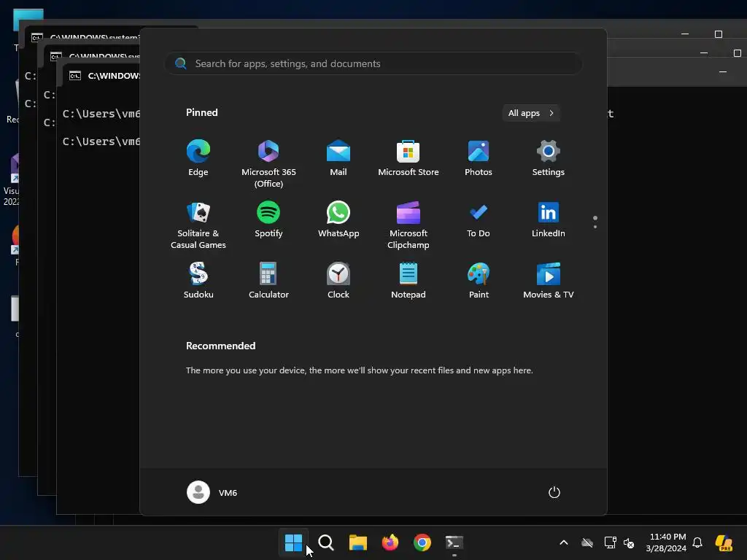Open Edge from pinned apps
Viewport: 747px width, 560px height.
coord(198,158)
